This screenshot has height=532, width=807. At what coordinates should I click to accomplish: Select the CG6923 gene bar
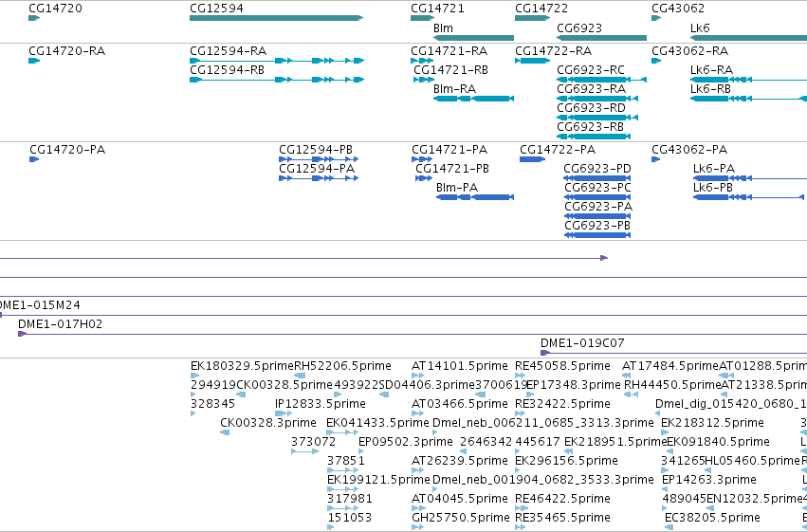pos(601,38)
